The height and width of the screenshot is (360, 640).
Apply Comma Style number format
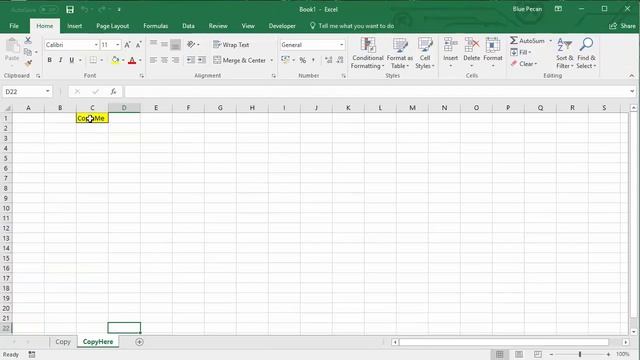coord(313,60)
